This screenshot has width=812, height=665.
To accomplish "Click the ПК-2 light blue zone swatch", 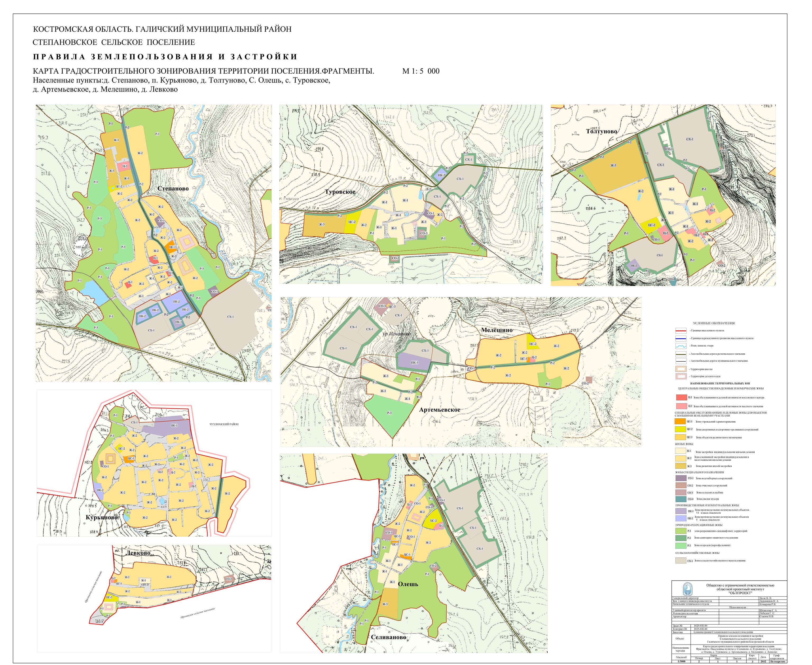I will point(681,518).
